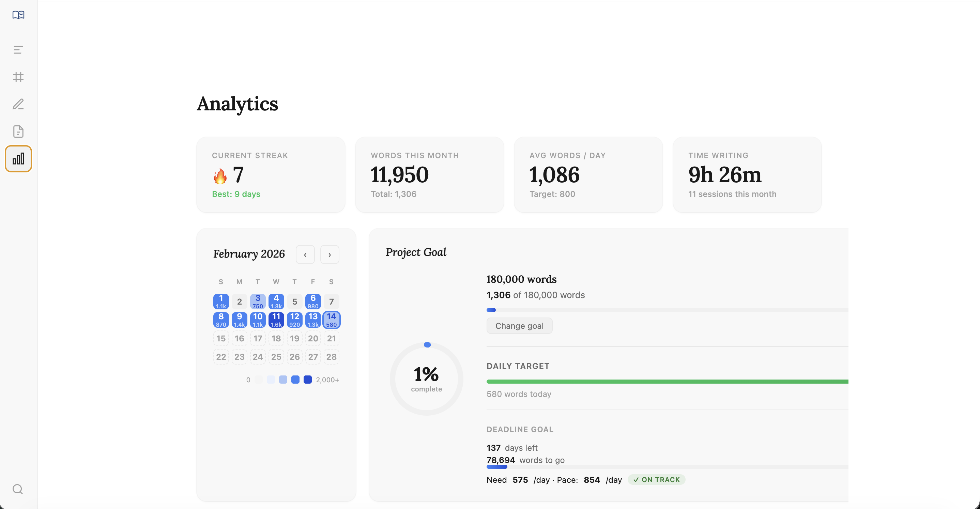Click February 14 on the heatmap calendar
Image resolution: width=980 pixels, height=509 pixels.
tap(331, 320)
